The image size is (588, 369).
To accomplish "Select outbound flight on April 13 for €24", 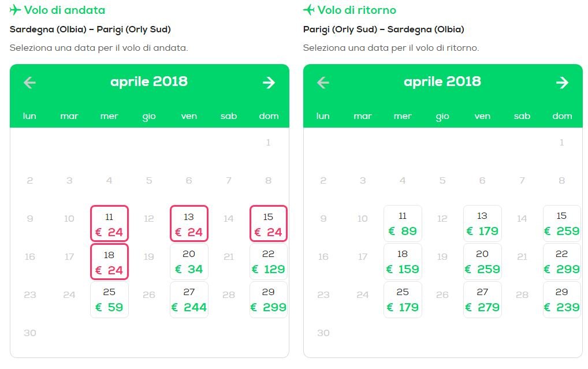I will pos(189,223).
